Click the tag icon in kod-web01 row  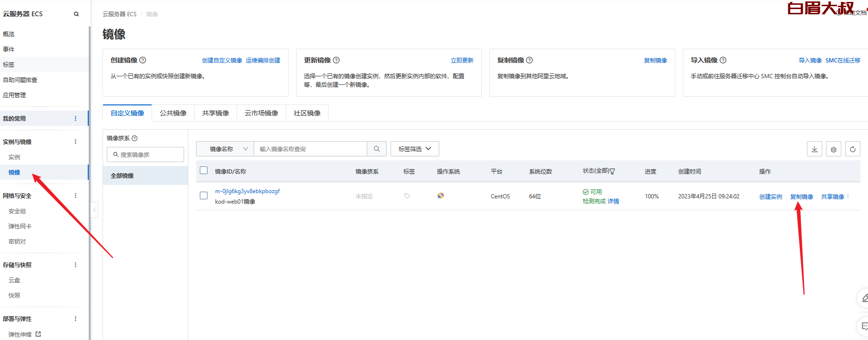click(x=407, y=196)
